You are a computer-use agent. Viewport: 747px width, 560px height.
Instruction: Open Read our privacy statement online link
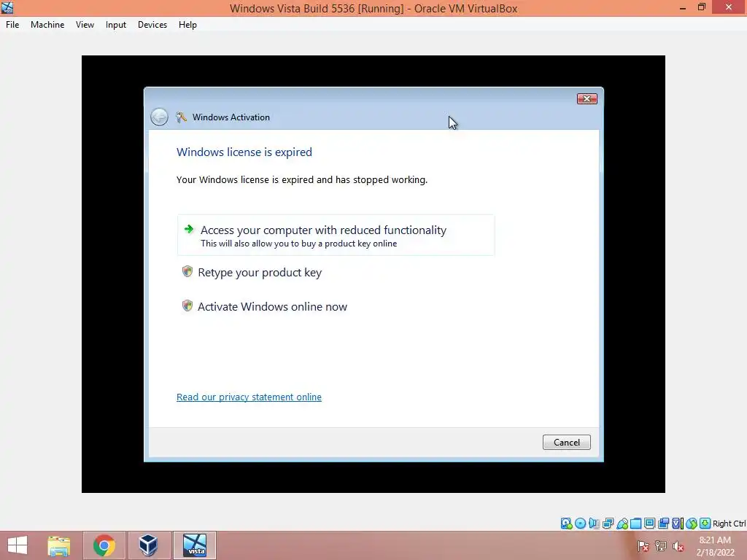coord(249,397)
